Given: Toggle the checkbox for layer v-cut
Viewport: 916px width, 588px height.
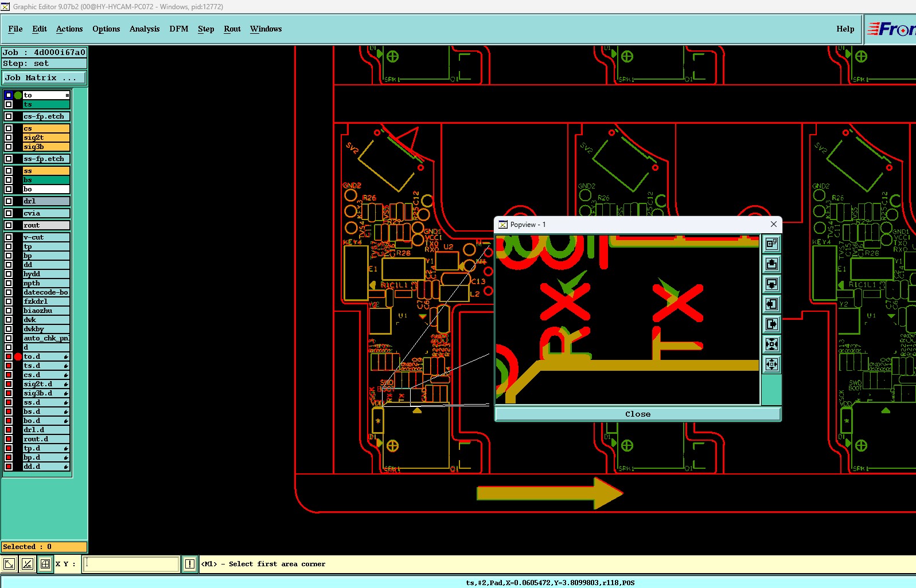Looking at the screenshot, I should (x=9, y=237).
